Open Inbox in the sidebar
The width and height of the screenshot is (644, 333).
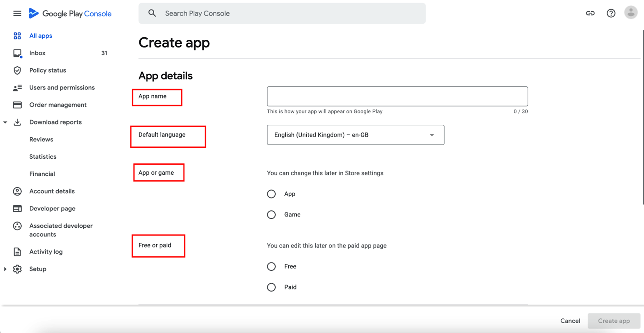click(37, 53)
